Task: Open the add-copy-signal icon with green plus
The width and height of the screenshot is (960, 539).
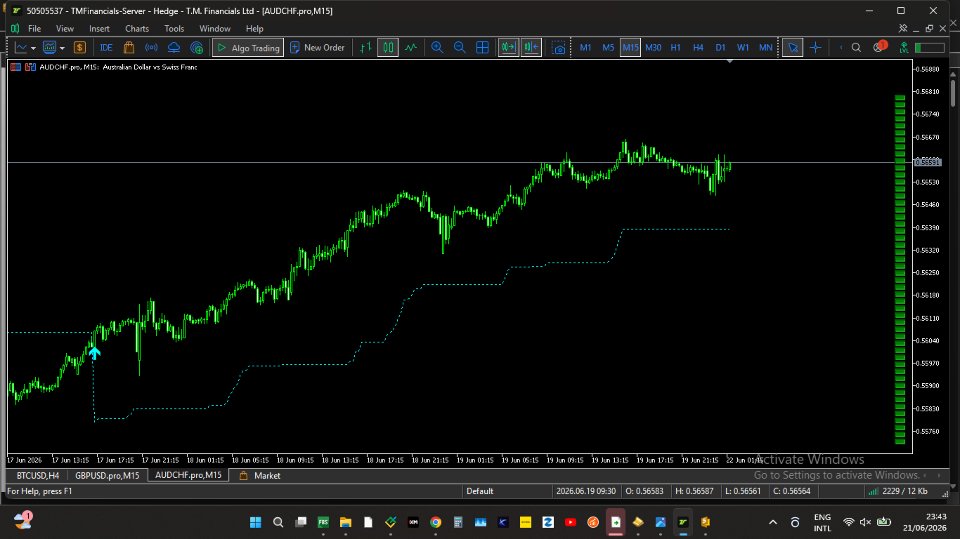Action: (197, 47)
